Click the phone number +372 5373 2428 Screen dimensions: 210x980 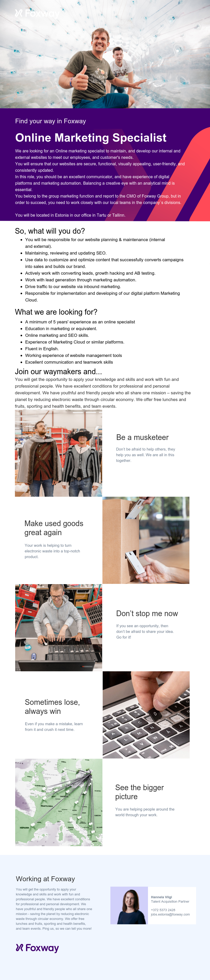point(163,910)
